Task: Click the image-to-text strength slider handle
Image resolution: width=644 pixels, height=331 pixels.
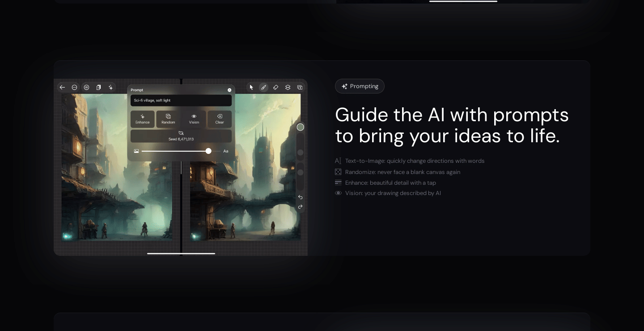Action: [208, 151]
